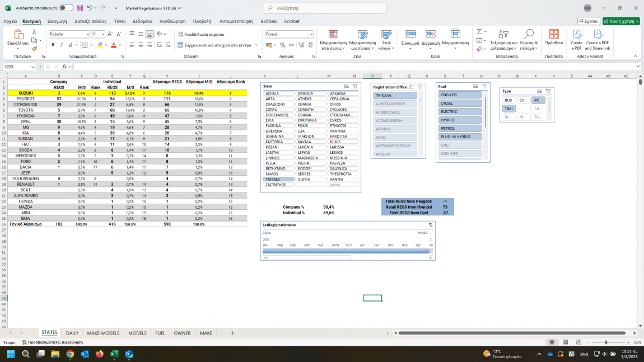Toggle PC in the Type slicer
Image resolution: width=644 pixels, height=362 pixels.
(x=538, y=100)
